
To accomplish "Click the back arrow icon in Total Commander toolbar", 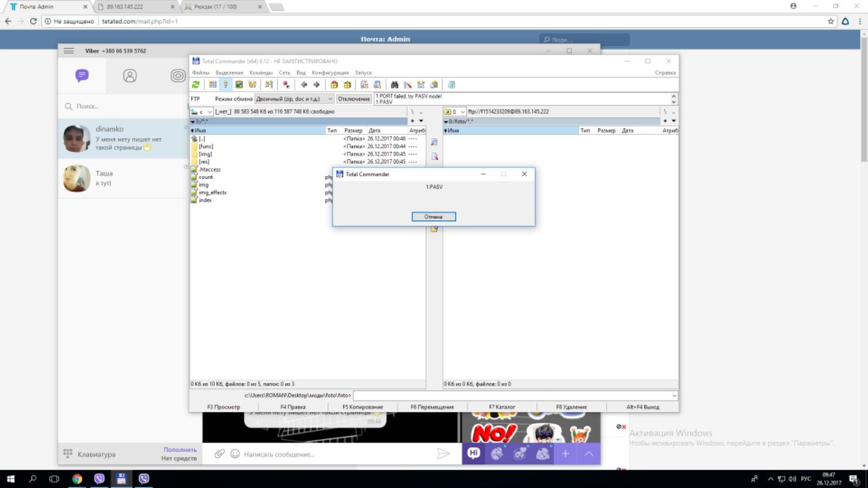I will (304, 85).
